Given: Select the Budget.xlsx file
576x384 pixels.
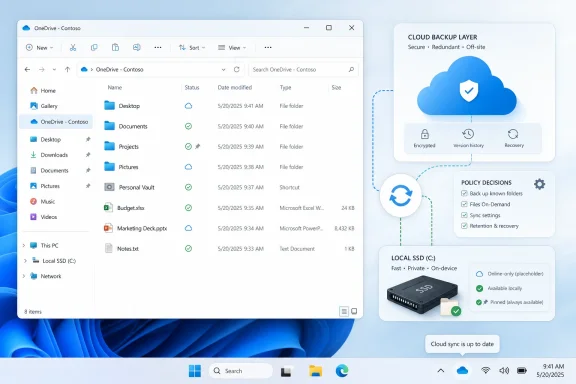Looking at the screenshot, I should click(x=228, y=208).
